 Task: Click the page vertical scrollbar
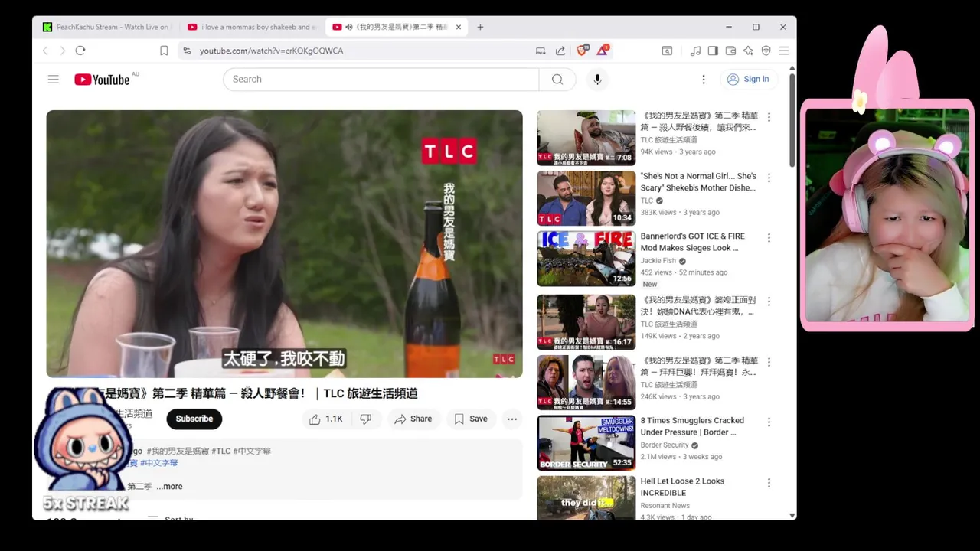point(792,120)
